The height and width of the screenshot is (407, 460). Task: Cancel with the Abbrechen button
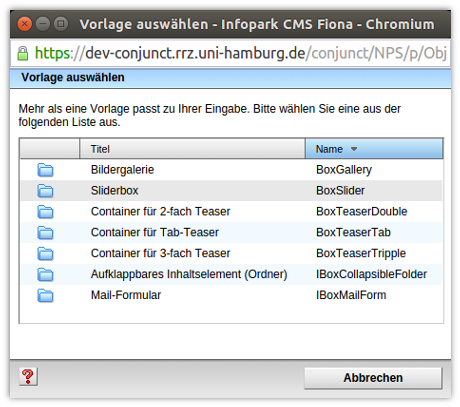pos(373,378)
